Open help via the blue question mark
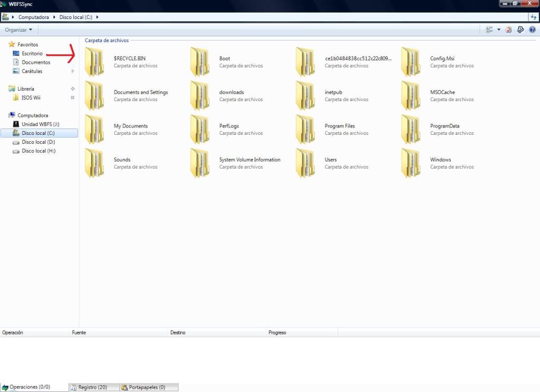The height and width of the screenshot is (392, 540). [x=532, y=30]
